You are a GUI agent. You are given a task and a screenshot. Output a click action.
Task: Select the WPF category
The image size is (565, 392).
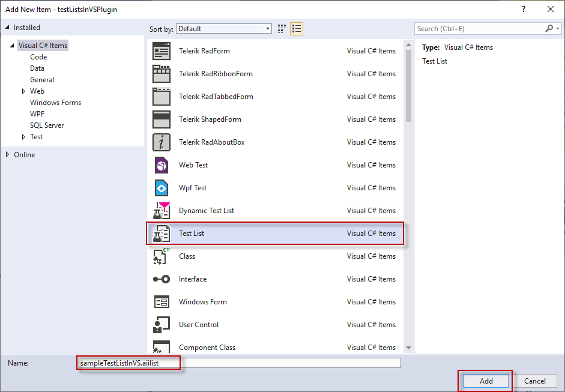(x=37, y=114)
